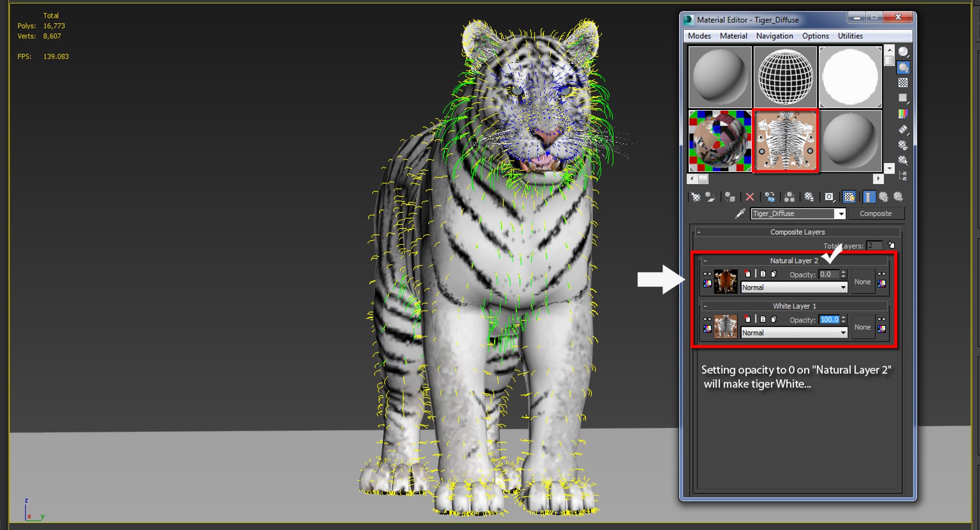Image resolution: width=980 pixels, height=530 pixels.
Task: Click the eyedropper Pick Material icon
Action: coord(741,213)
